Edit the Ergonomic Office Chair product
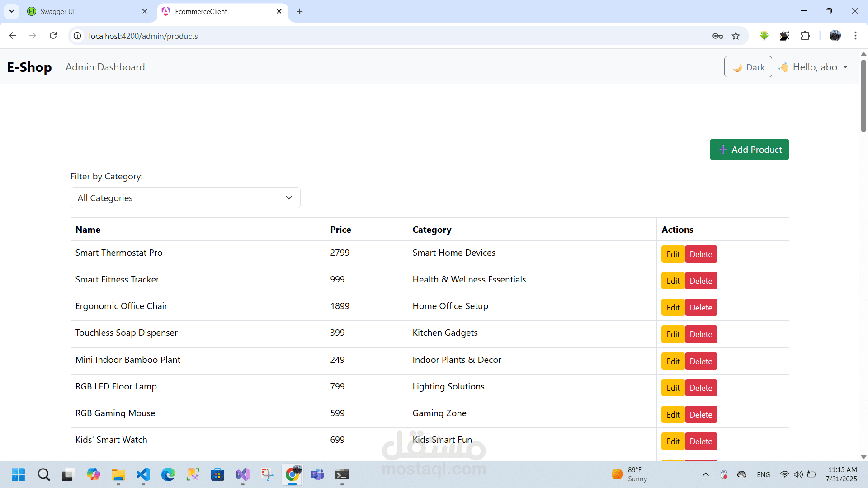 point(673,308)
